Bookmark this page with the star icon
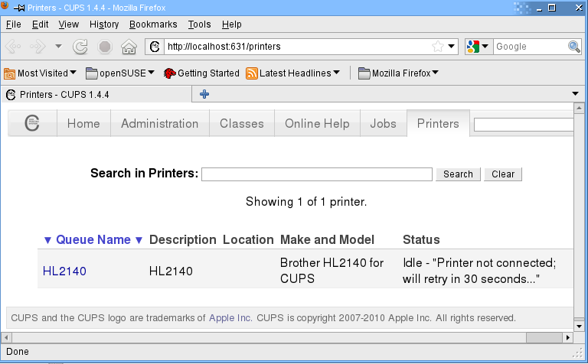The image size is (588, 364). (x=438, y=47)
